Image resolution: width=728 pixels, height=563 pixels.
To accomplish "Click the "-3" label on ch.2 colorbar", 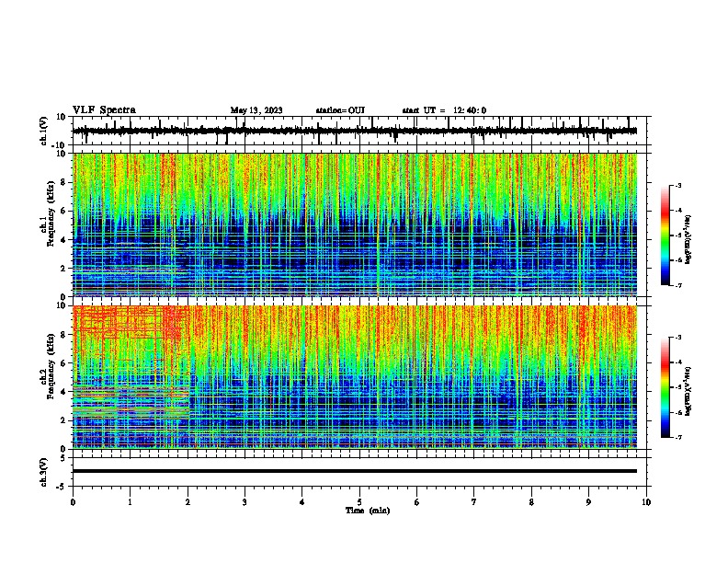I will click(x=677, y=338).
